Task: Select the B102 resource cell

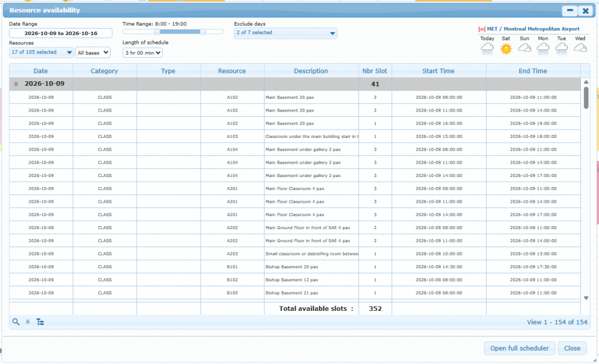Action: (232, 280)
